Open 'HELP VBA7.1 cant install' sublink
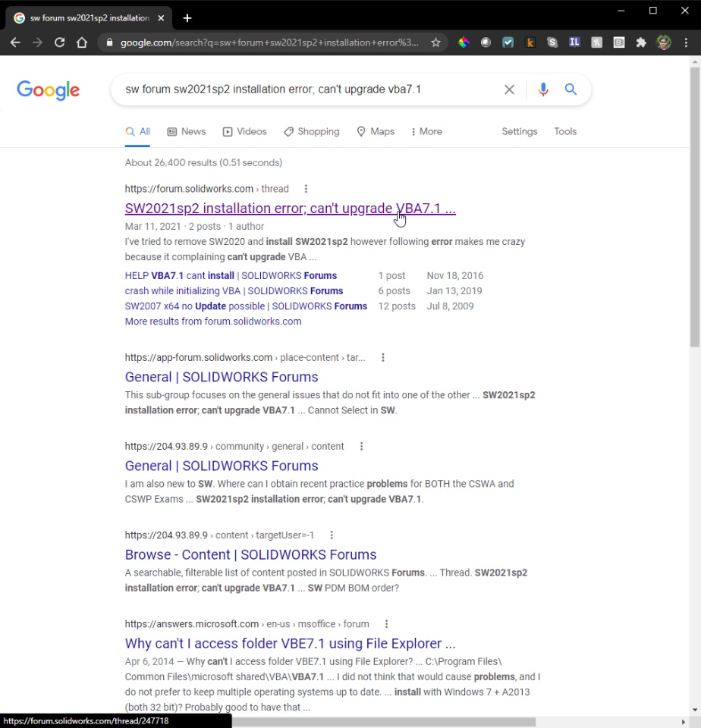Viewport: 701px width, 728px height. [231, 276]
